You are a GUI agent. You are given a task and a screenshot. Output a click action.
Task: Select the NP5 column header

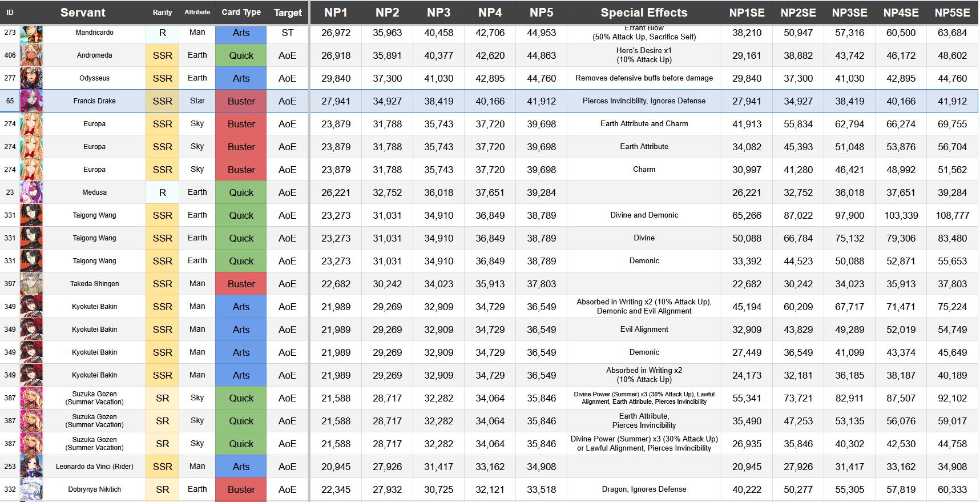pos(541,12)
